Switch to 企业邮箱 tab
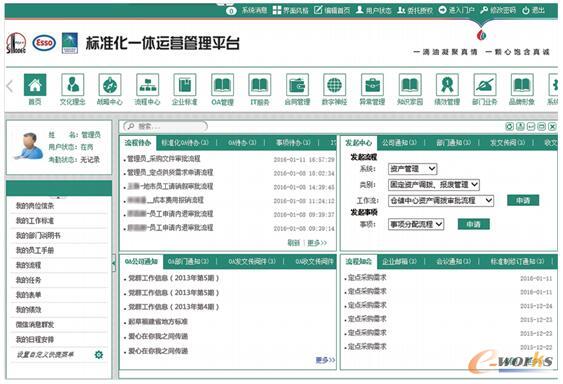 (x=399, y=262)
